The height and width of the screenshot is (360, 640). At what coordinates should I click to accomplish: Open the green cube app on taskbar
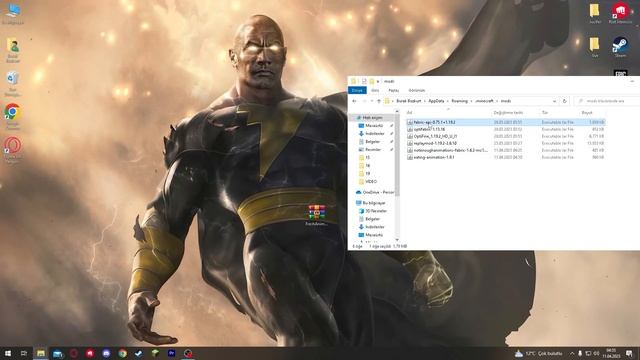tap(155, 353)
